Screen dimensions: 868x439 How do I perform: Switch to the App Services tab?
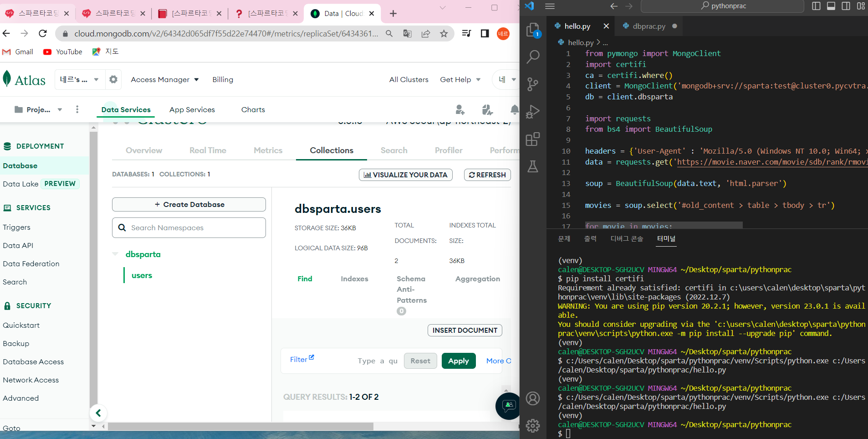pos(192,109)
